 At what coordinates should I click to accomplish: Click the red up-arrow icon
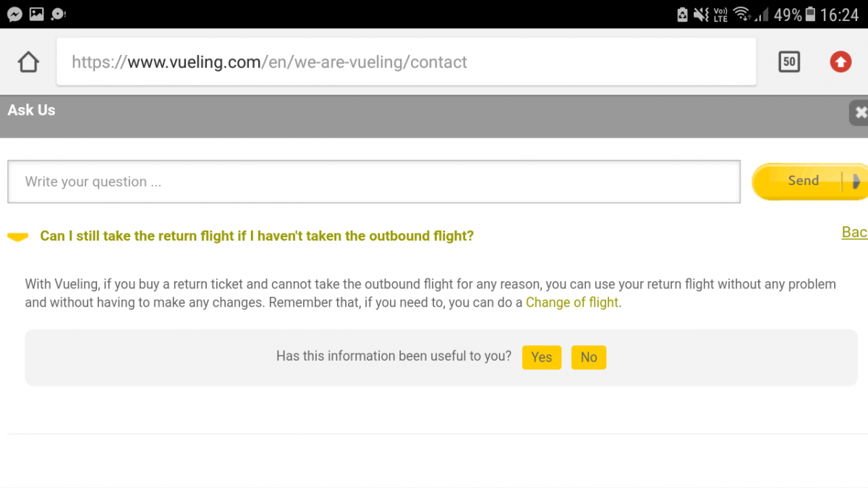click(x=841, y=62)
